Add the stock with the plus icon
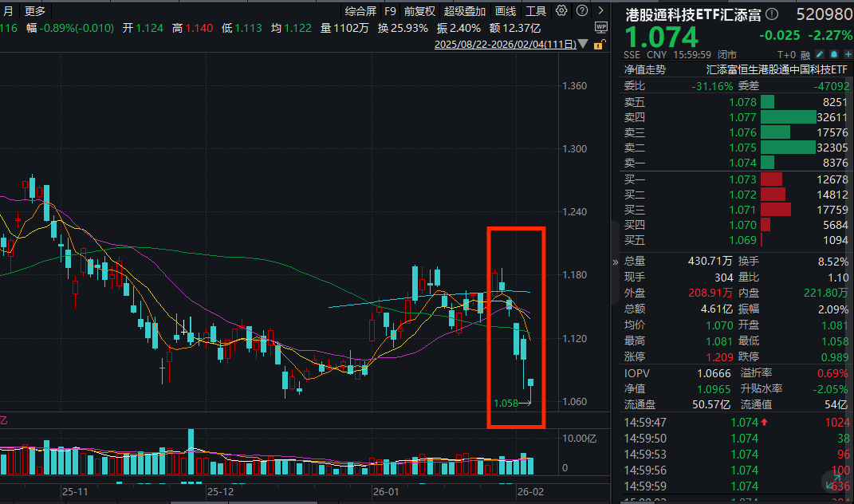 point(846,55)
